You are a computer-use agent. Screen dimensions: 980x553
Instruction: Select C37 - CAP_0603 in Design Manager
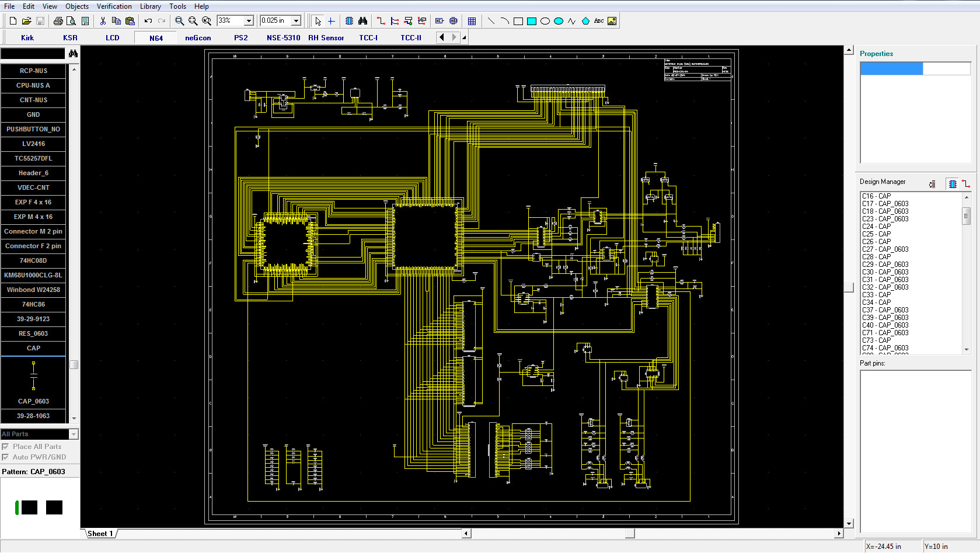[x=885, y=310]
